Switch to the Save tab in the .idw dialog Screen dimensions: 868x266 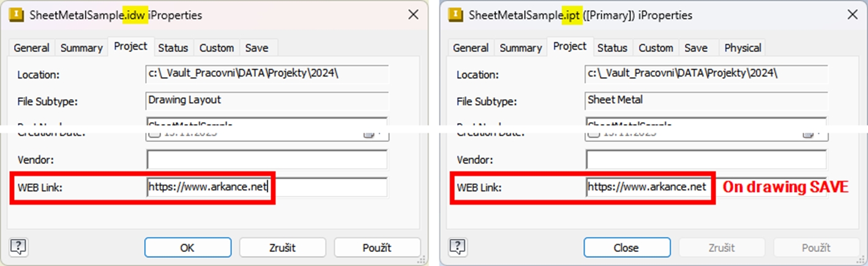(x=257, y=48)
